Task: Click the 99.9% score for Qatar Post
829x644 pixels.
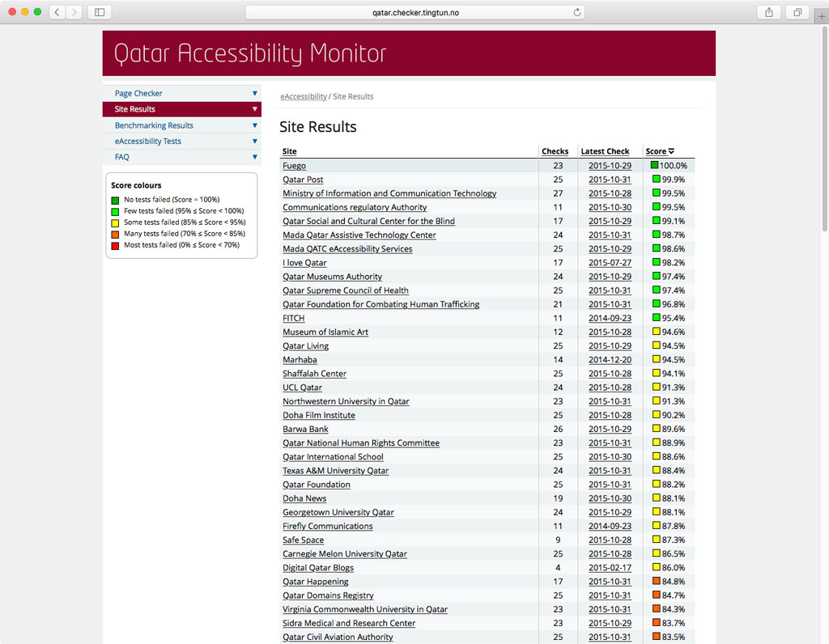Action: tap(673, 180)
